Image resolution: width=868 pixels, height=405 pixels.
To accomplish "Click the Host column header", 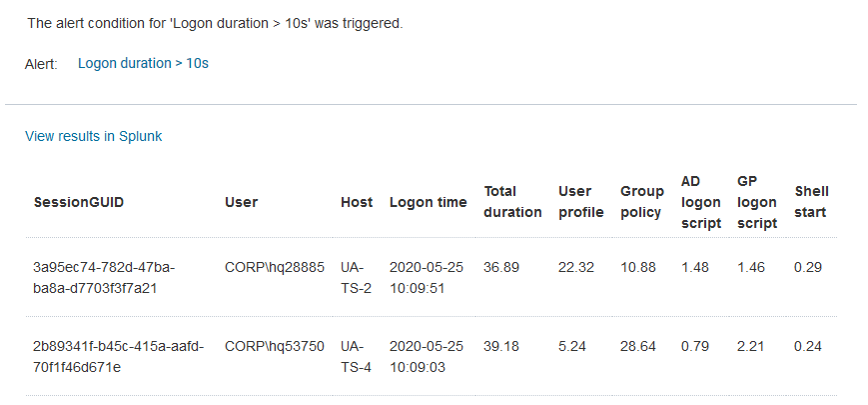I will coord(357,202).
